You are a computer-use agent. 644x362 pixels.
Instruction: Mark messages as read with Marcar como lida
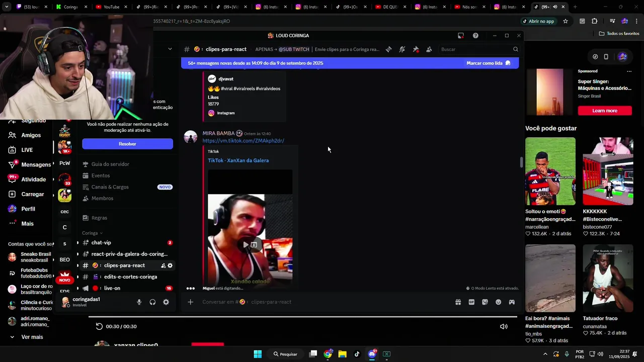tap(489, 63)
